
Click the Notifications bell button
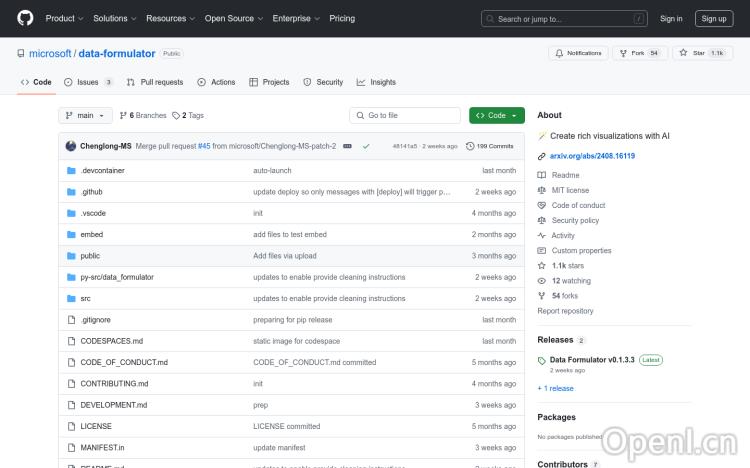click(x=579, y=53)
